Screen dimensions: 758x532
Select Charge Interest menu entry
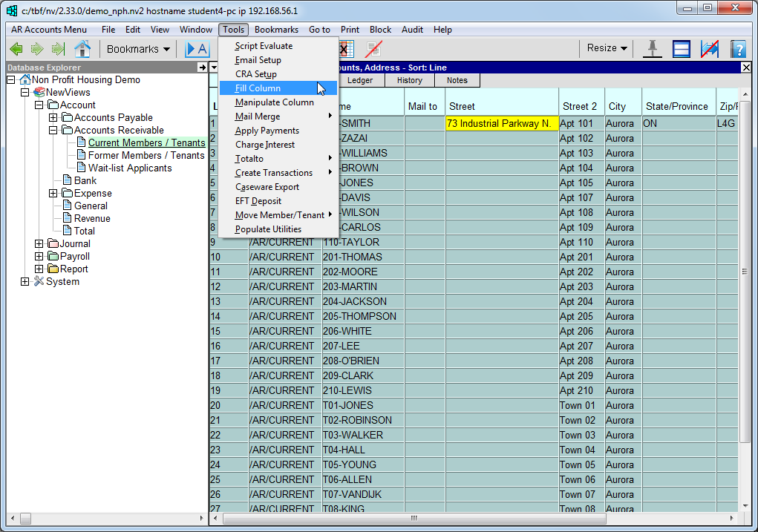(265, 145)
